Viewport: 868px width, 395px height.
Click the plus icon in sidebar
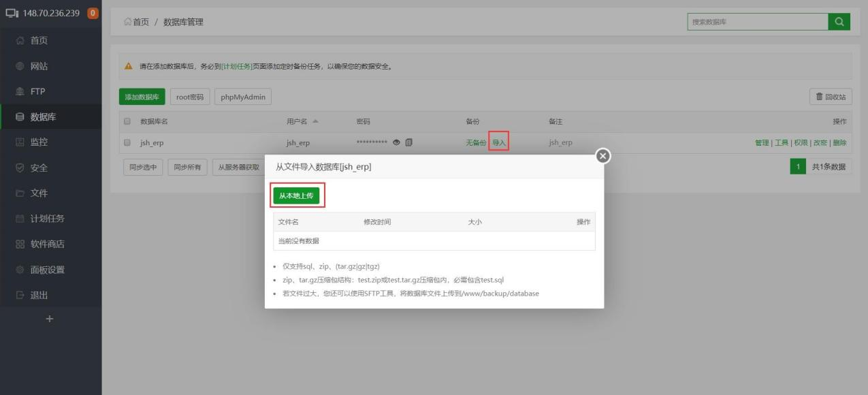pos(50,318)
